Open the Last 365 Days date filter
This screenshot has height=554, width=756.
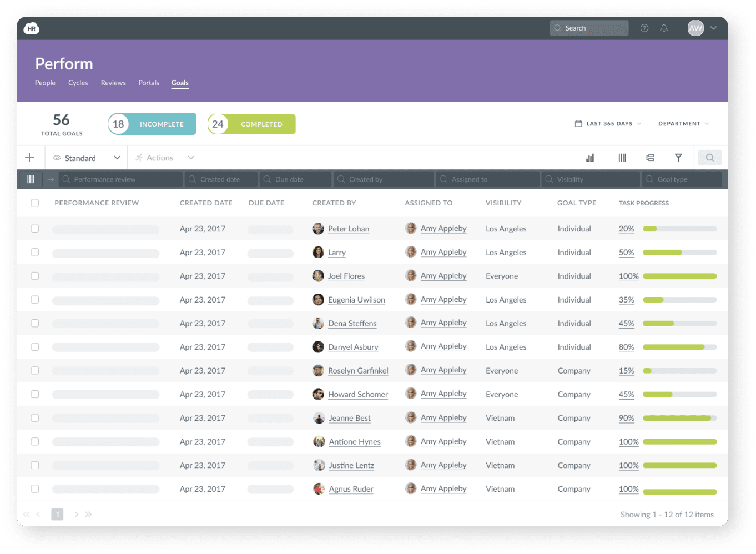(608, 123)
